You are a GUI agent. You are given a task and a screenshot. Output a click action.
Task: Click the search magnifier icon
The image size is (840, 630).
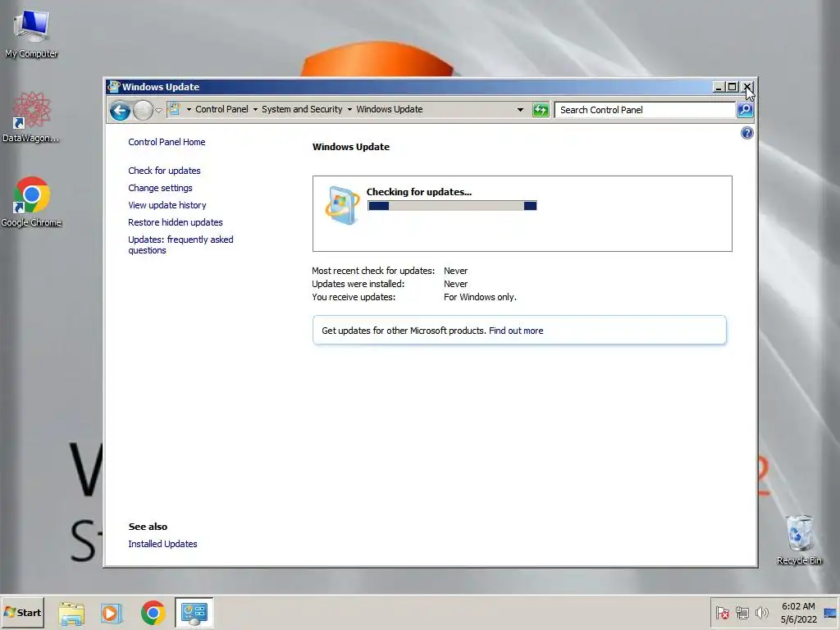(x=745, y=110)
